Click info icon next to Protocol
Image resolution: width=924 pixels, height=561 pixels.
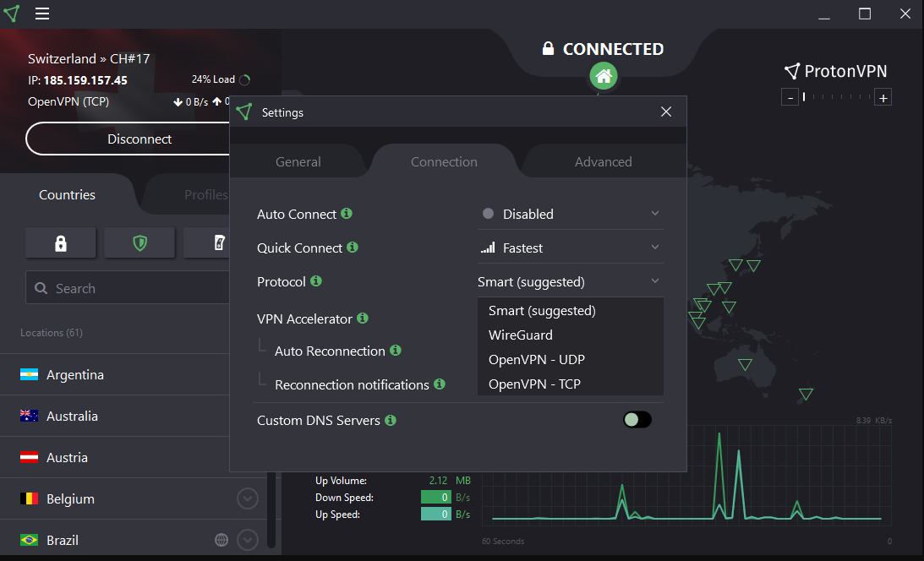pyautogui.click(x=316, y=281)
